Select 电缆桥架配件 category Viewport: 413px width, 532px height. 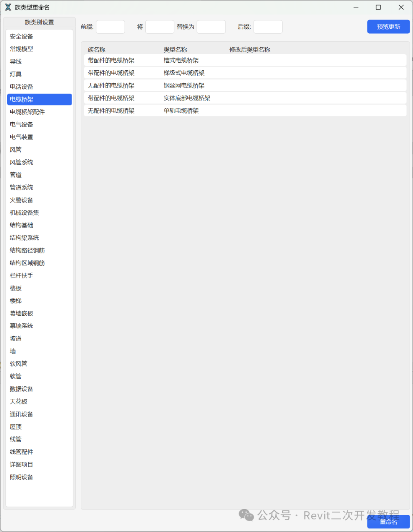39,112
